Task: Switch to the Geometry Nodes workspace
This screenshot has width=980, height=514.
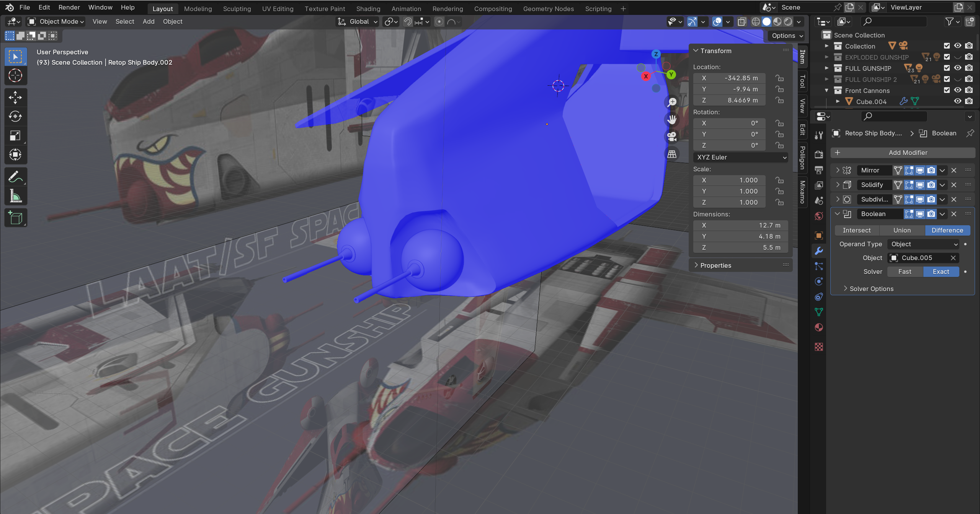Action: [x=548, y=8]
